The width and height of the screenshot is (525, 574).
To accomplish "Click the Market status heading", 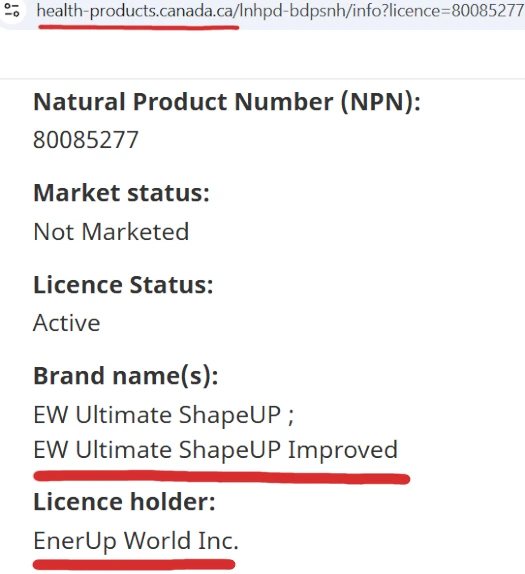I will [x=121, y=193].
